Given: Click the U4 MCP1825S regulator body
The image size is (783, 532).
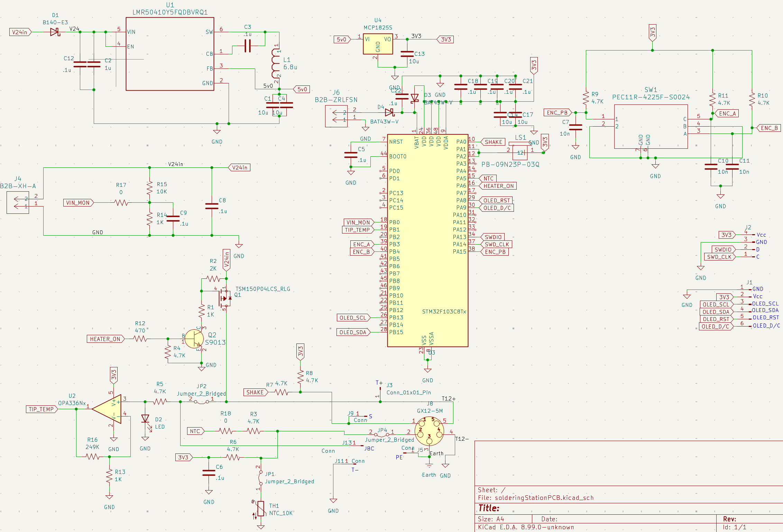Looking at the screenshot, I should pyautogui.click(x=378, y=44).
